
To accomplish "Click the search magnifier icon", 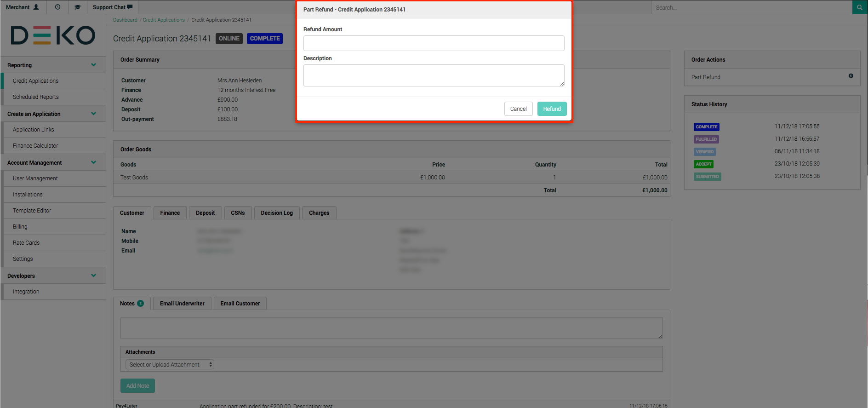I will coord(859,7).
